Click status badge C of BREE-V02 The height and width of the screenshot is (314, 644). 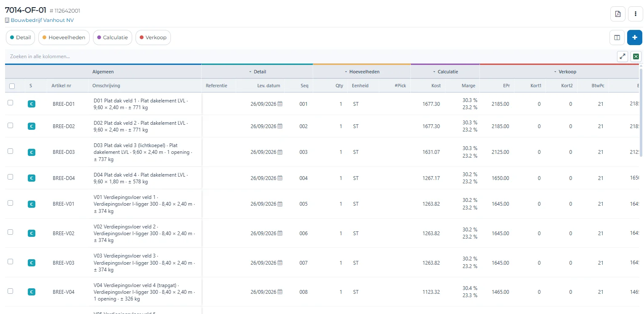[31, 233]
